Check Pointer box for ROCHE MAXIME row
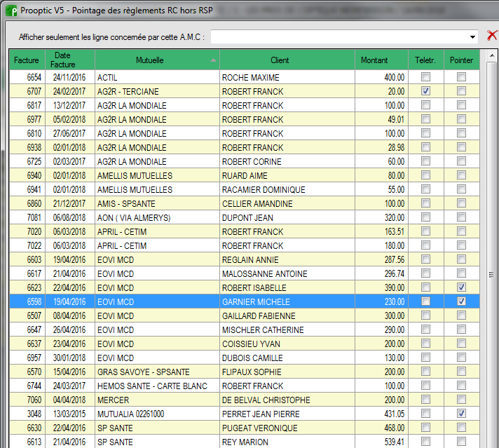 [x=461, y=77]
